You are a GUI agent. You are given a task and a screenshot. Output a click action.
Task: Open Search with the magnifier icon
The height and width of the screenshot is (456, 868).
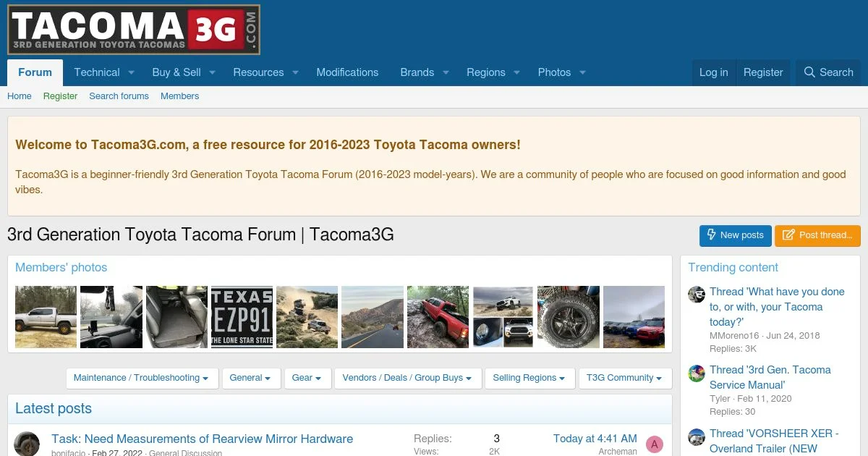coord(829,72)
